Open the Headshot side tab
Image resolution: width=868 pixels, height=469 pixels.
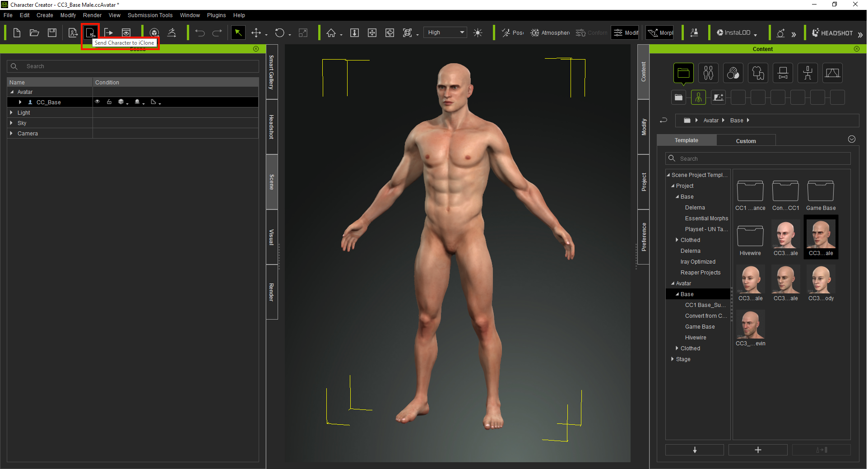pos(272,127)
